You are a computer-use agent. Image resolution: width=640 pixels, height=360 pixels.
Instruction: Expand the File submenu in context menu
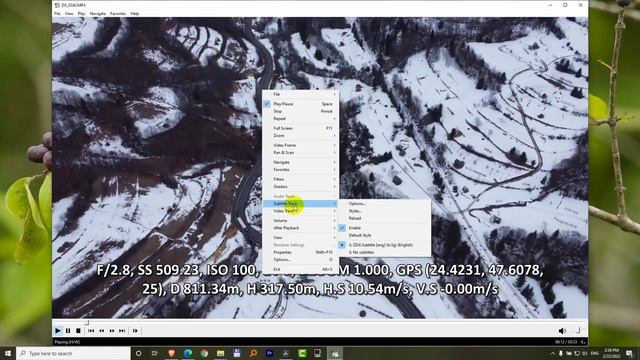coord(300,94)
